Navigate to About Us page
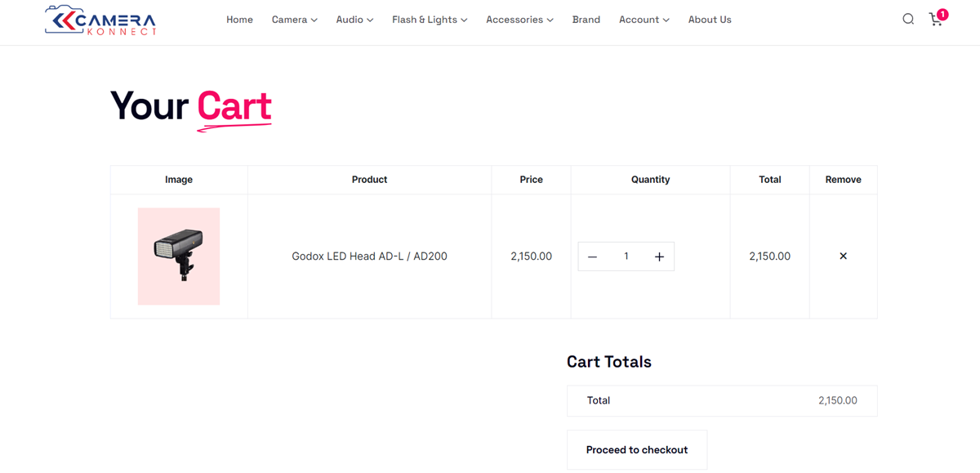 tap(710, 20)
